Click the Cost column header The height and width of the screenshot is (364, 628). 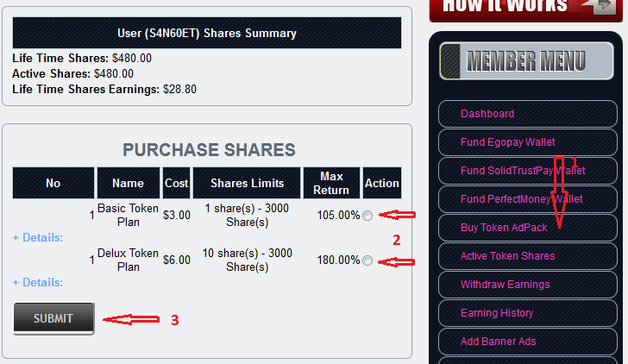pyautogui.click(x=176, y=183)
